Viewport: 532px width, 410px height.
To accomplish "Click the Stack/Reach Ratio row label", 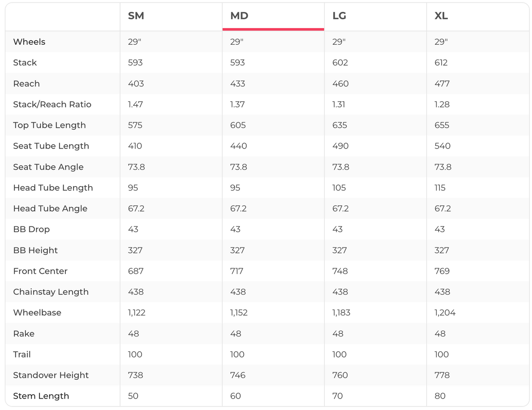I will [x=52, y=105].
